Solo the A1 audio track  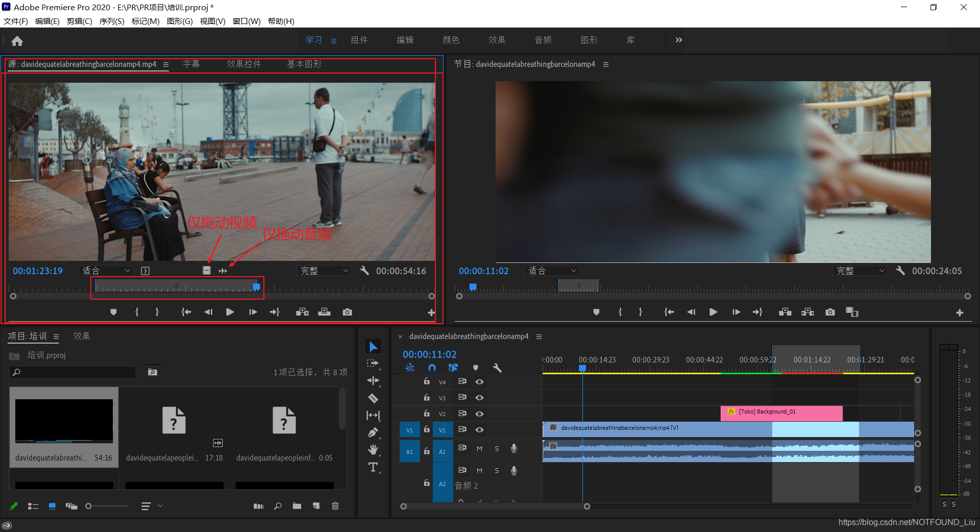[x=497, y=449]
